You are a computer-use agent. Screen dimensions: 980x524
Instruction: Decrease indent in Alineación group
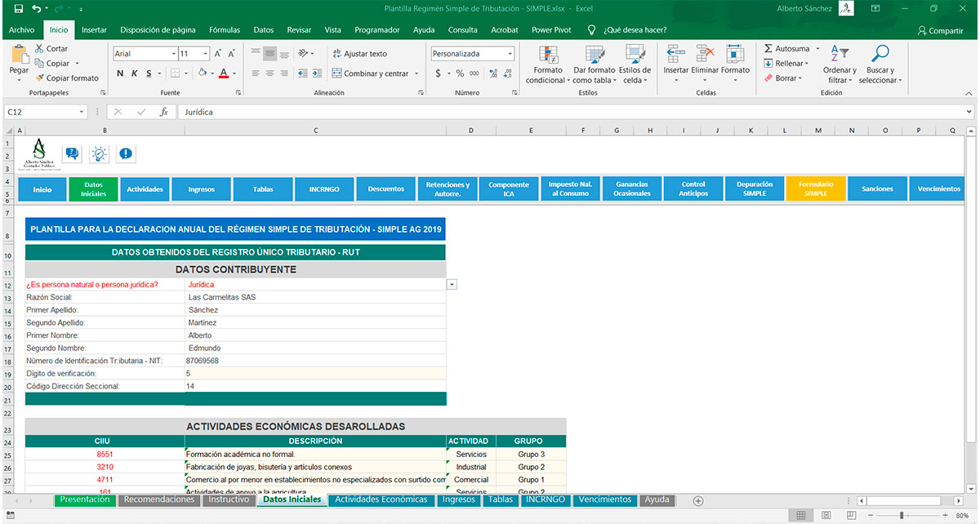pos(302,73)
